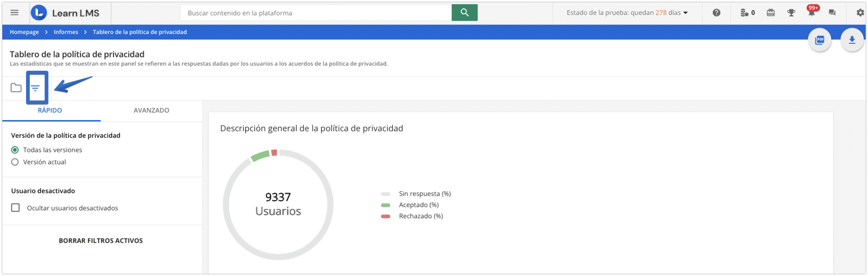Click Descripción general de la política de privacidad title
Image resolution: width=868 pixels, height=276 pixels.
click(x=311, y=128)
